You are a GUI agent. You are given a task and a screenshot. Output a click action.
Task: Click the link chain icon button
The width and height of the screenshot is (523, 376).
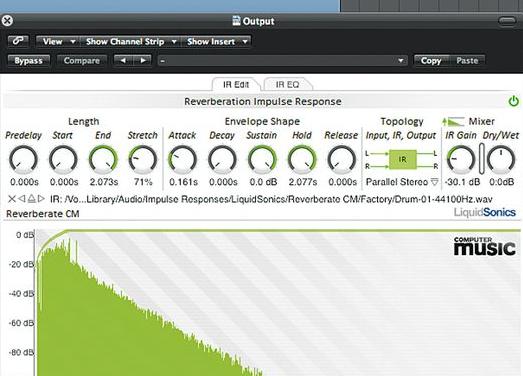pyautogui.click(x=18, y=41)
